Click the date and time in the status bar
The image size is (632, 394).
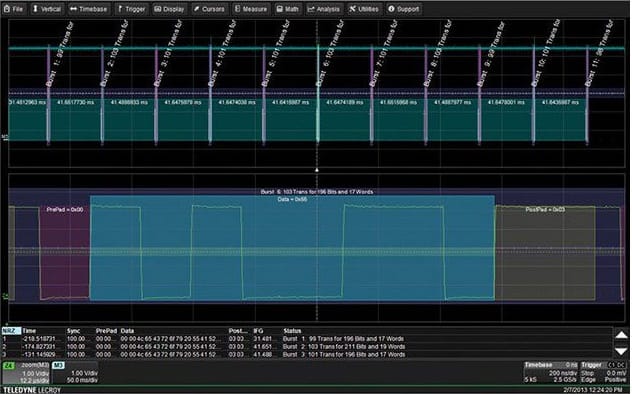(x=592, y=390)
